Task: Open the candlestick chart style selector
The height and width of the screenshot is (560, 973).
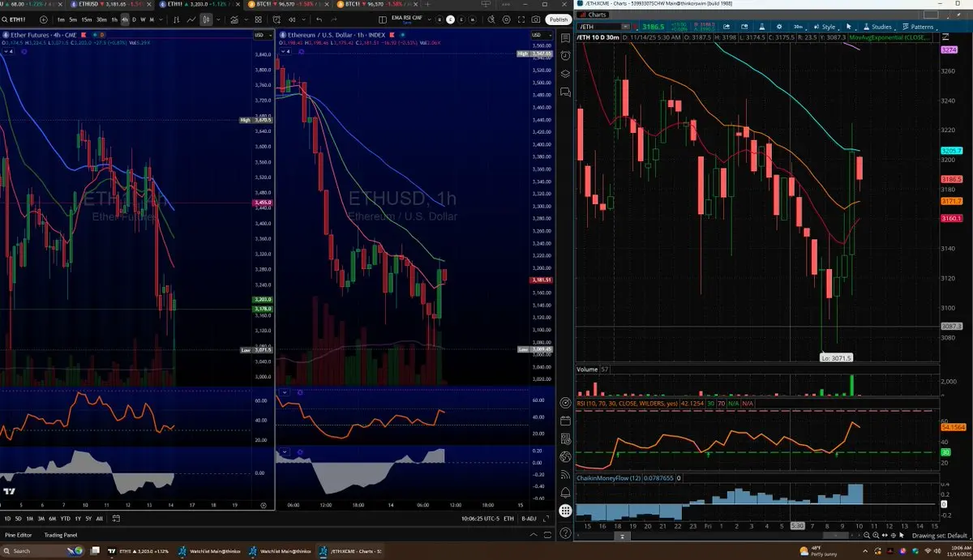Action: [206, 19]
